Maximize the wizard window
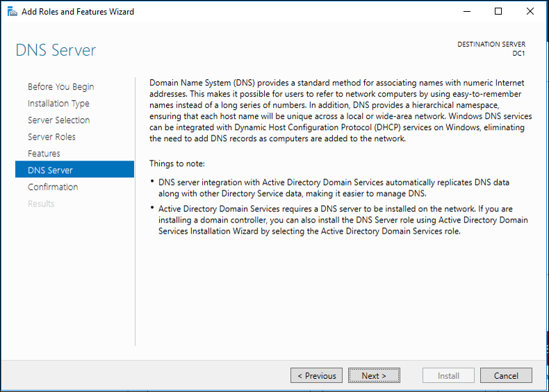 click(498, 11)
